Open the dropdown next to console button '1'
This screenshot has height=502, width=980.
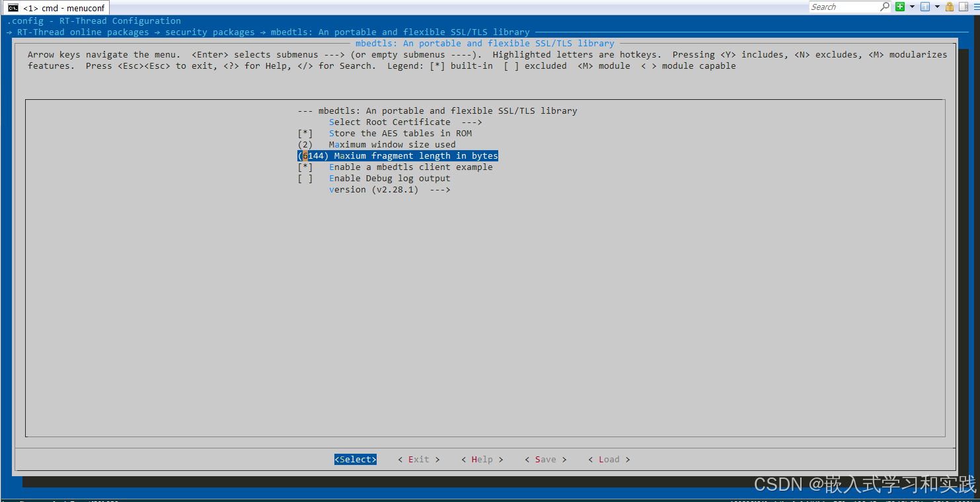pyautogui.click(x=937, y=7)
